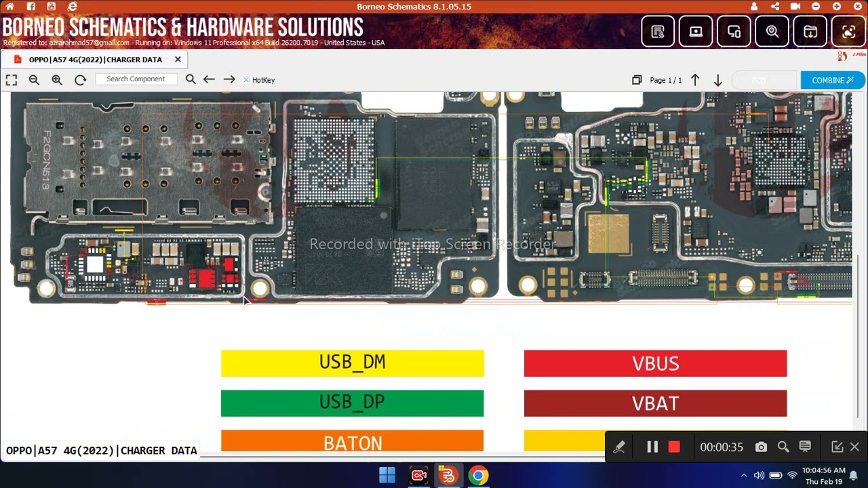Open the Windows Start menu

pyautogui.click(x=387, y=475)
